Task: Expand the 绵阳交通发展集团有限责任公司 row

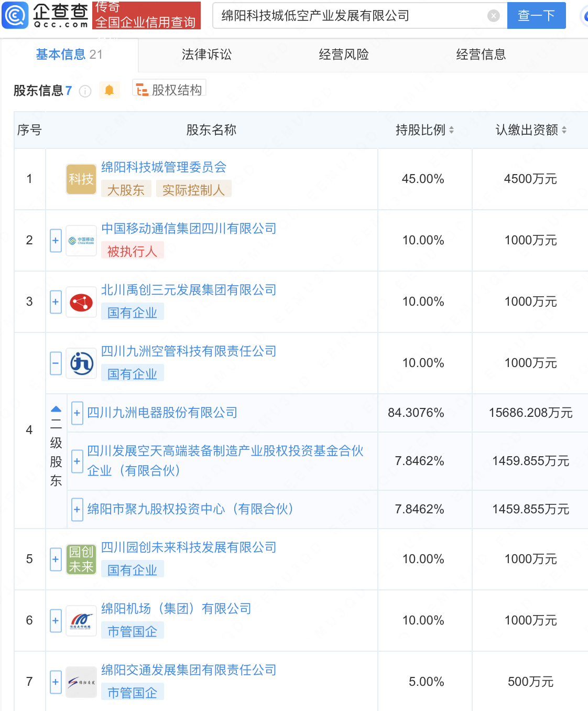Action: point(56,682)
